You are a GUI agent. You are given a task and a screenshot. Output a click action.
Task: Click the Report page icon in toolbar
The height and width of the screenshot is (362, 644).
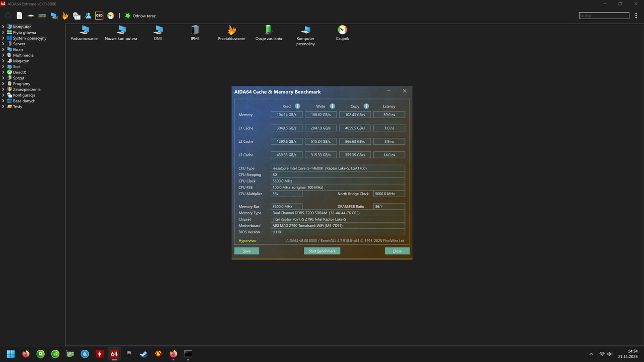19,16
